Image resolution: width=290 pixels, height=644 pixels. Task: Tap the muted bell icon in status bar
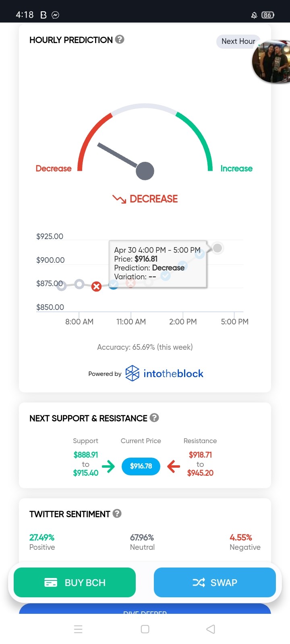click(x=254, y=15)
